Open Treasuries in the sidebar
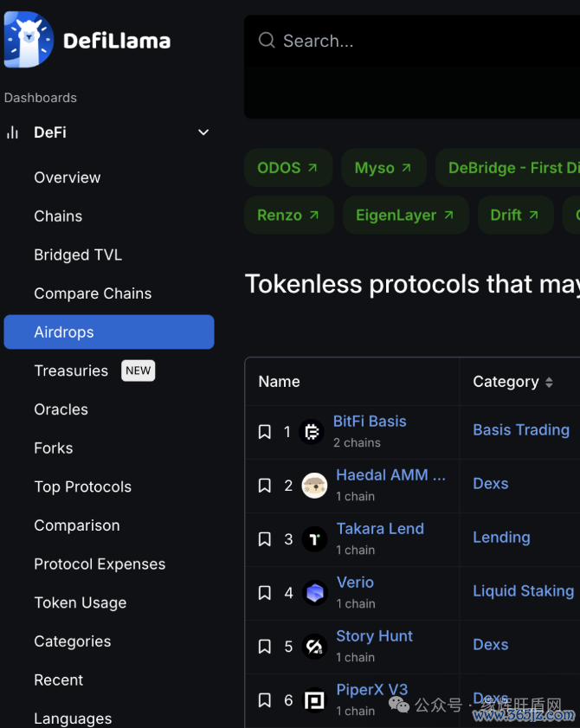Viewport: 580px width, 728px height. (x=71, y=370)
